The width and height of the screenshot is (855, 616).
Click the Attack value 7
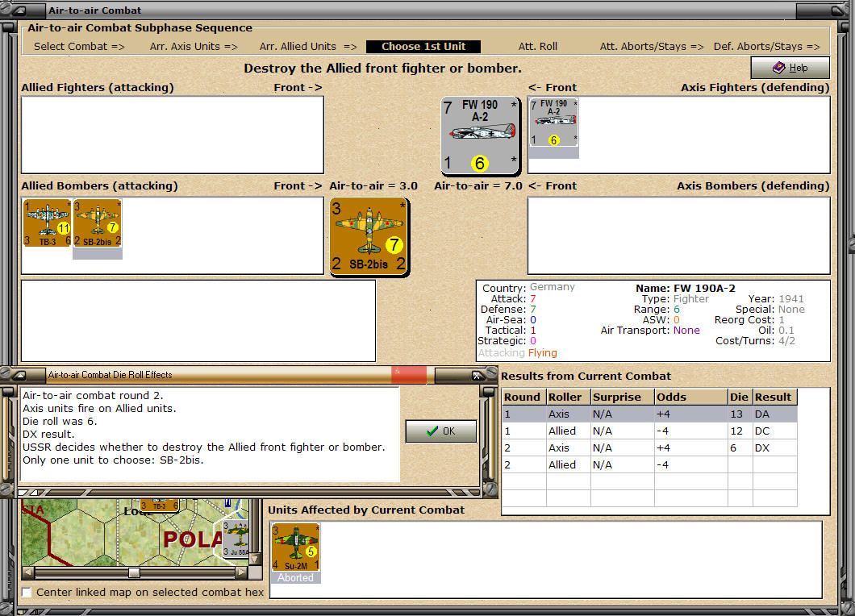(x=532, y=299)
